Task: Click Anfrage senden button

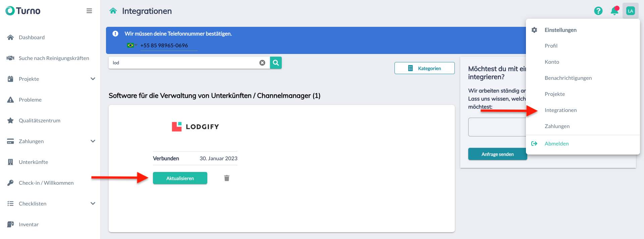Action: (497, 154)
